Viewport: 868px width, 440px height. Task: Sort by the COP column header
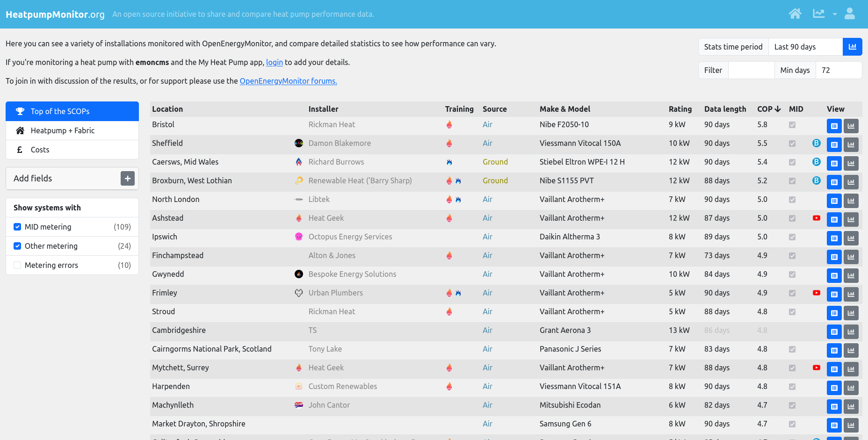768,109
